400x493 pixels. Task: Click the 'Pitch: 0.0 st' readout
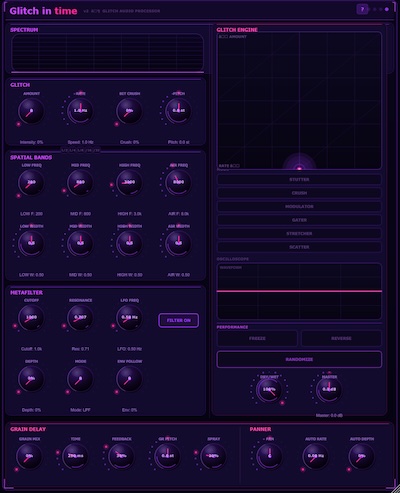coord(178,142)
